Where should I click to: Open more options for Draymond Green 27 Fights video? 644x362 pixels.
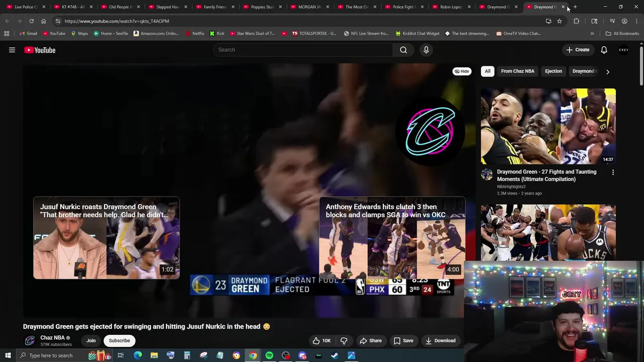[x=613, y=172]
